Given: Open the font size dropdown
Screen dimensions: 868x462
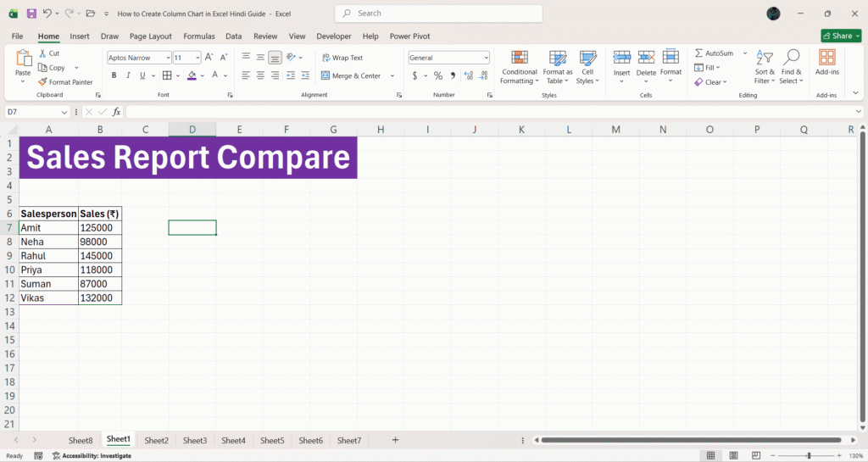Looking at the screenshot, I should coord(198,58).
